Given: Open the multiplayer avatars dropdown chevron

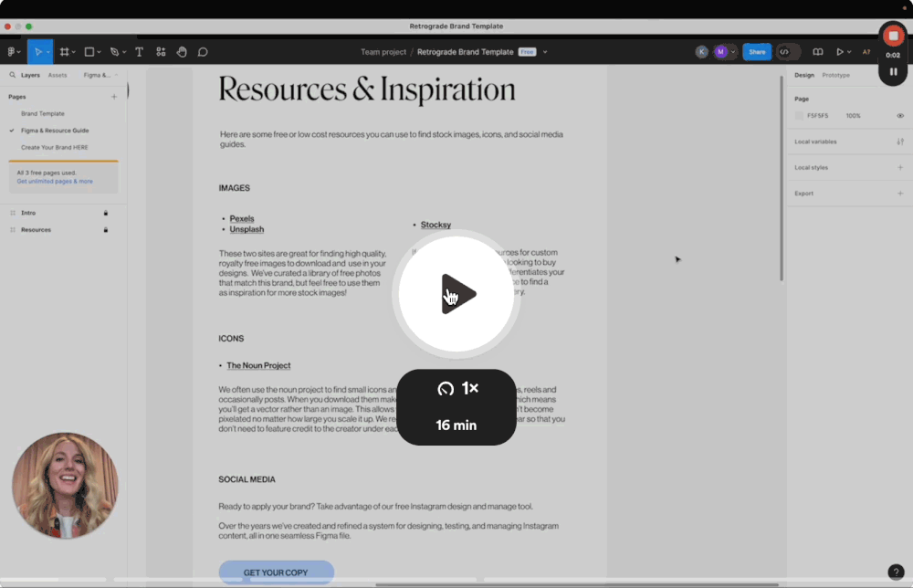Looking at the screenshot, I should tap(733, 52).
